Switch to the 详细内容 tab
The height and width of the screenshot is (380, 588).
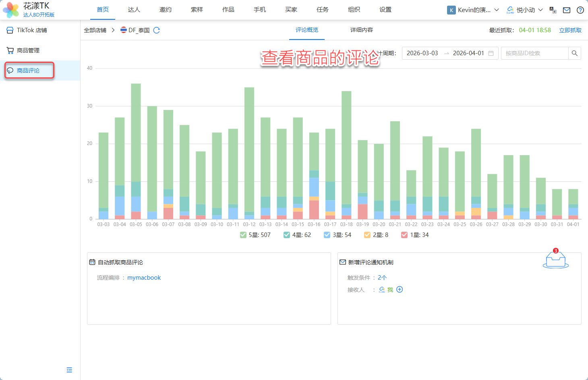click(x=361, y=30)
